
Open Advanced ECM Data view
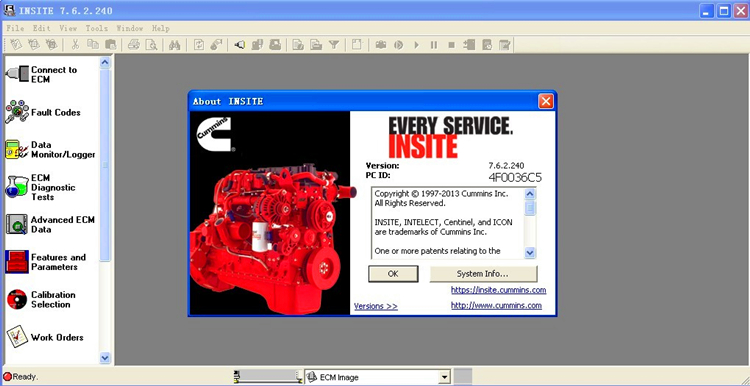click(x=50, y=224)
